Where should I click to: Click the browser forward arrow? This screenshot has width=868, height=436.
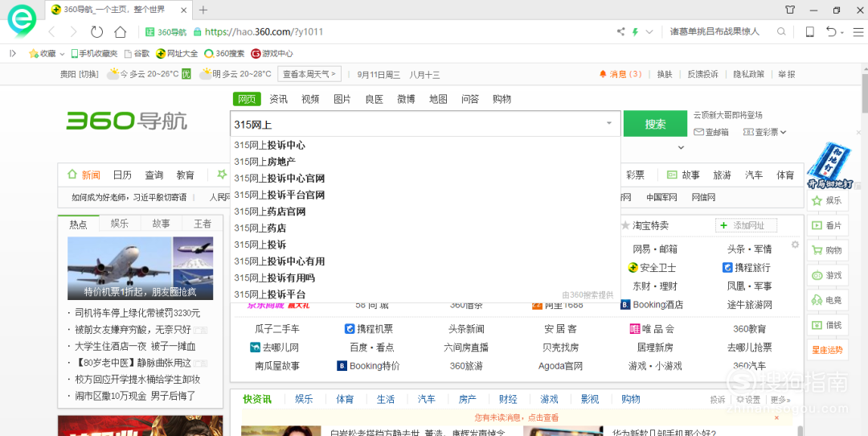point(74,31)
